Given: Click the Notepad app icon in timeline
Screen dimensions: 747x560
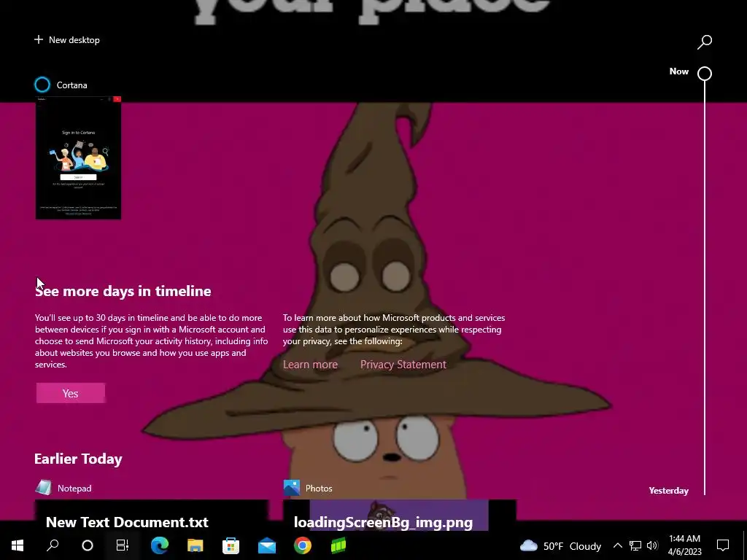Looking at the screenshot, I should pyautogui.click(x=43, y=488).
